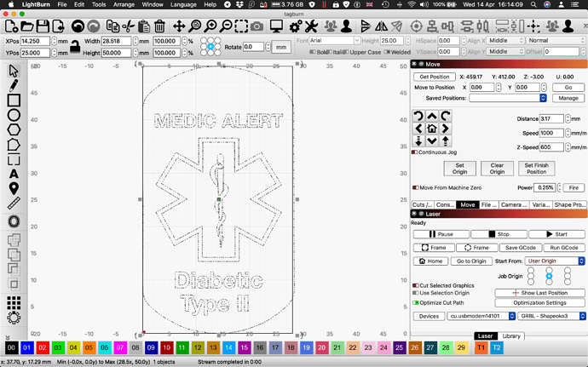Enable Use Selection Origin
The height and width of the screenshot is (367, 588).
[x=415, y=293]
